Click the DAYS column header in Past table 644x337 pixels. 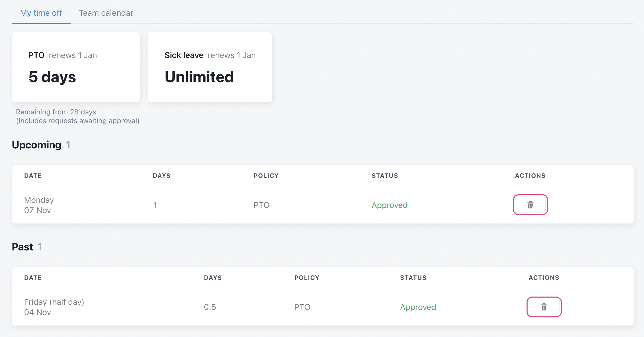pos(213,278)
